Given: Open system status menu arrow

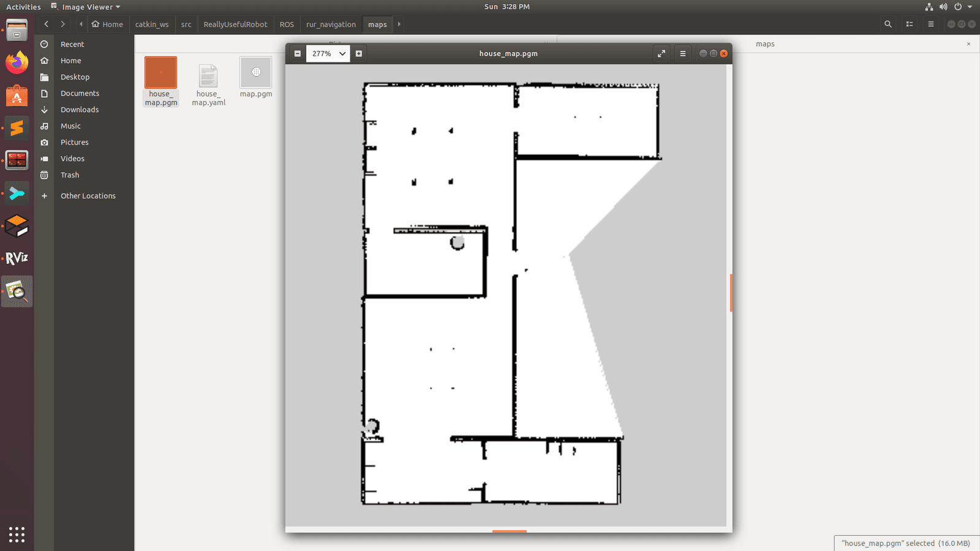Looking at the screenshot, I should click(x=970, y=7).
